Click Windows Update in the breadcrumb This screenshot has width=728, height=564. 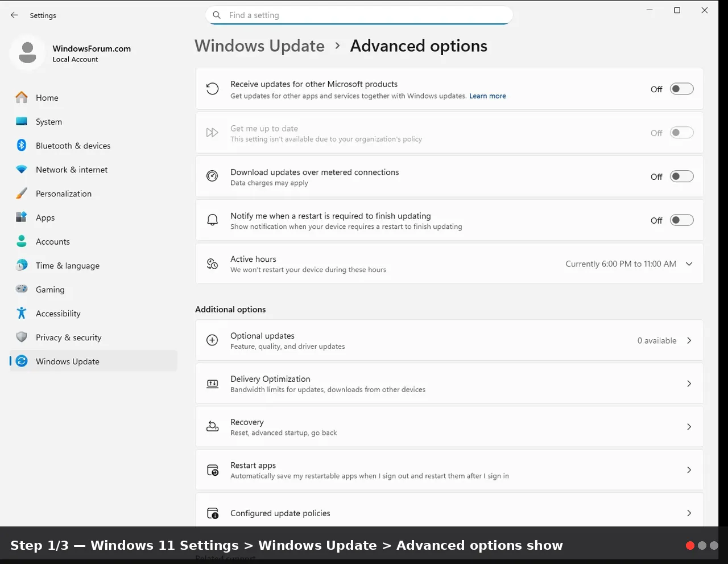(x=259, y=46)
